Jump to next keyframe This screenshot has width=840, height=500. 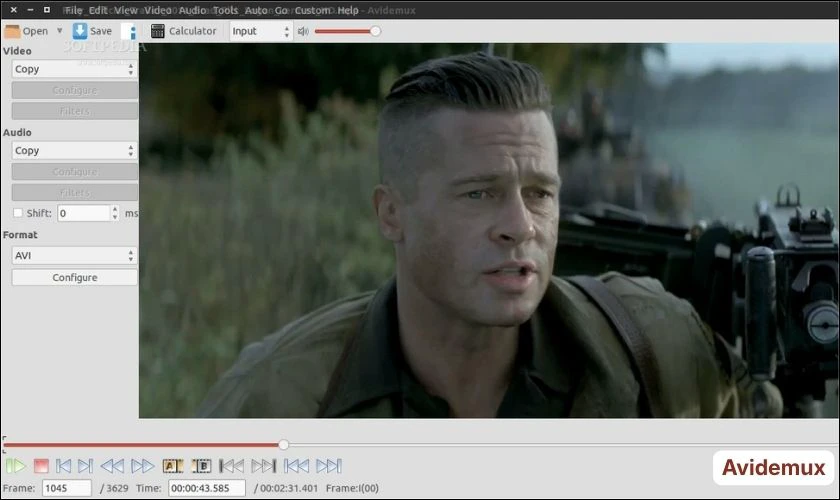pos(142,466)
